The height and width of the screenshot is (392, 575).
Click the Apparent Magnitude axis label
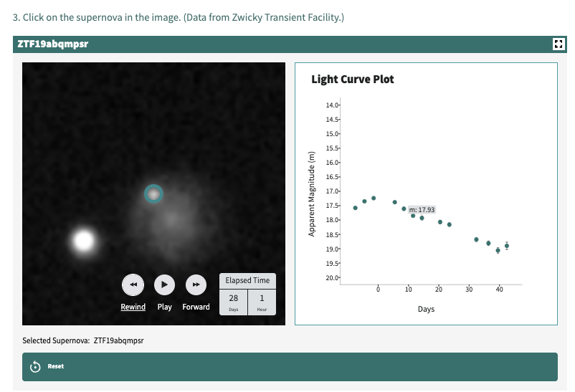point(311,194)
